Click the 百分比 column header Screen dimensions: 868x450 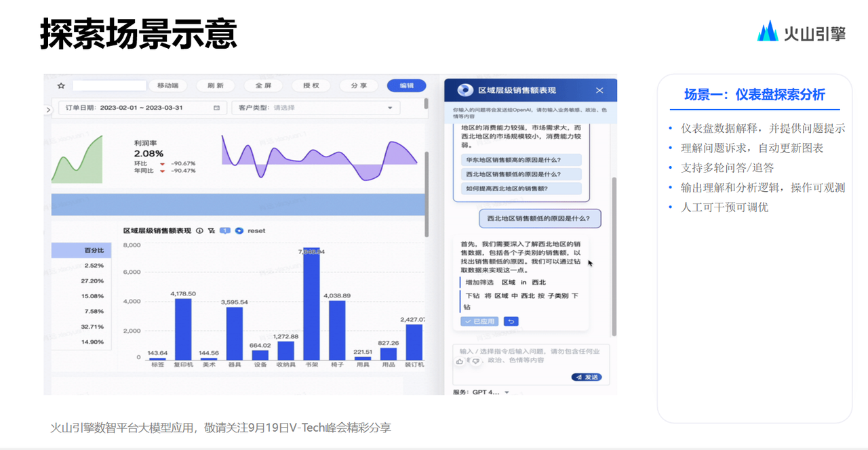[81, 251]
